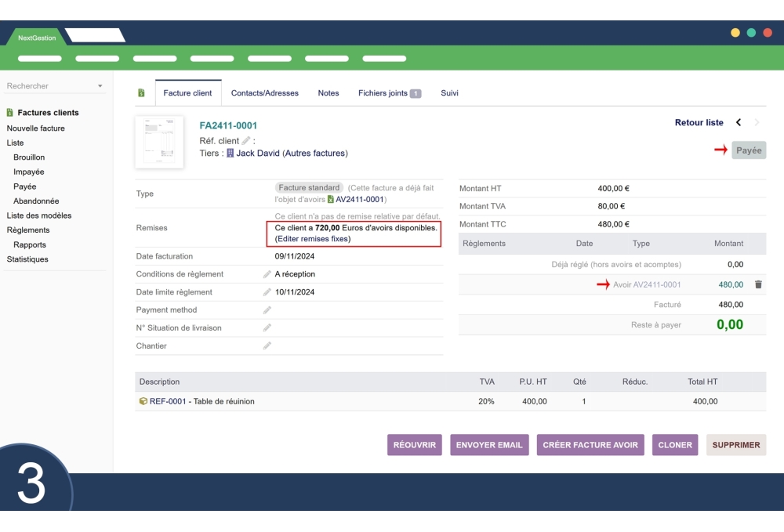The image size is (784, 532).
Task: Click the REF-0001 product icon
Action: (145, 401)
